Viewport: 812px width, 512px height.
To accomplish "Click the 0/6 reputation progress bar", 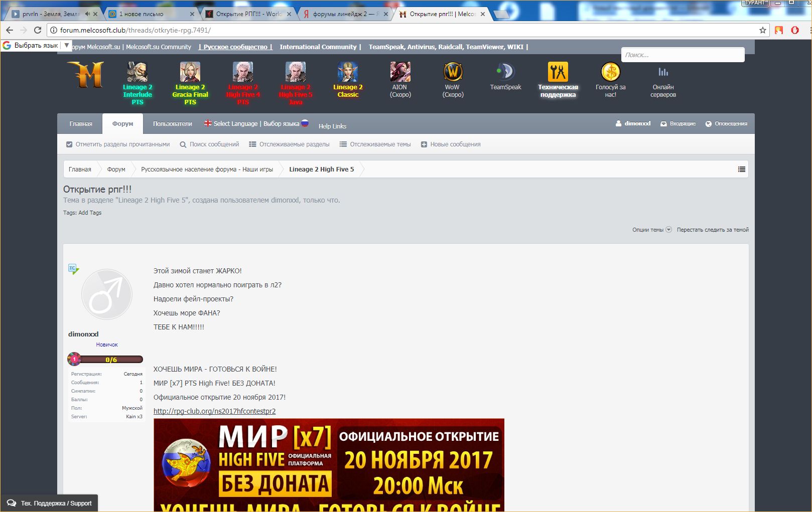I will (x=111, y=360).
